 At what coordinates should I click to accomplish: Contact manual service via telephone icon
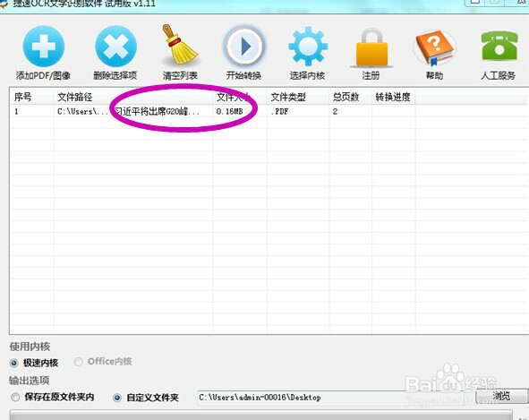click(499, 46)
